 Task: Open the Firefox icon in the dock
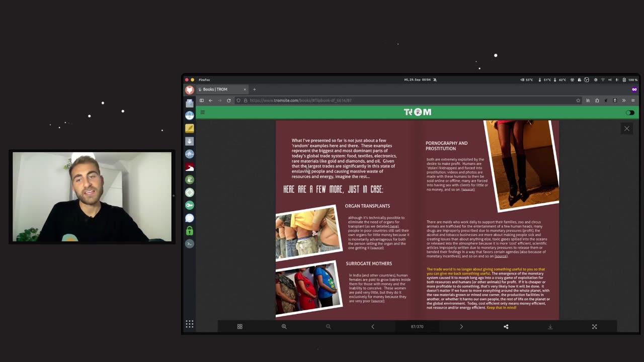(190, 90)
